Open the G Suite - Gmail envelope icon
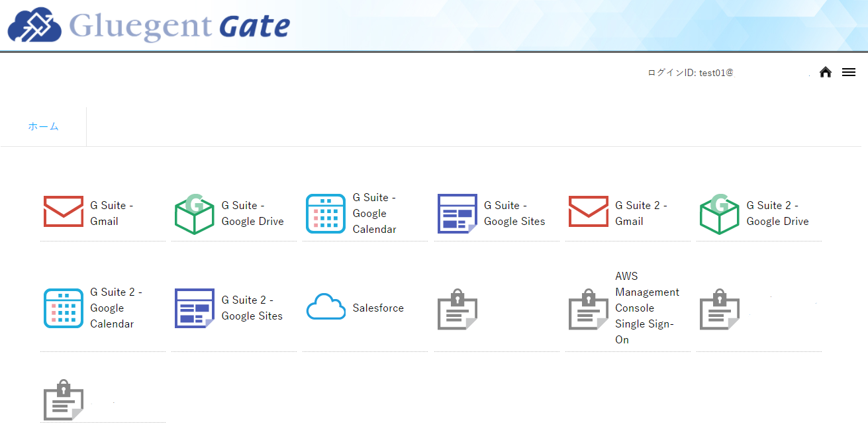Viewport: 868px width, 436px height. click(64, 211)
